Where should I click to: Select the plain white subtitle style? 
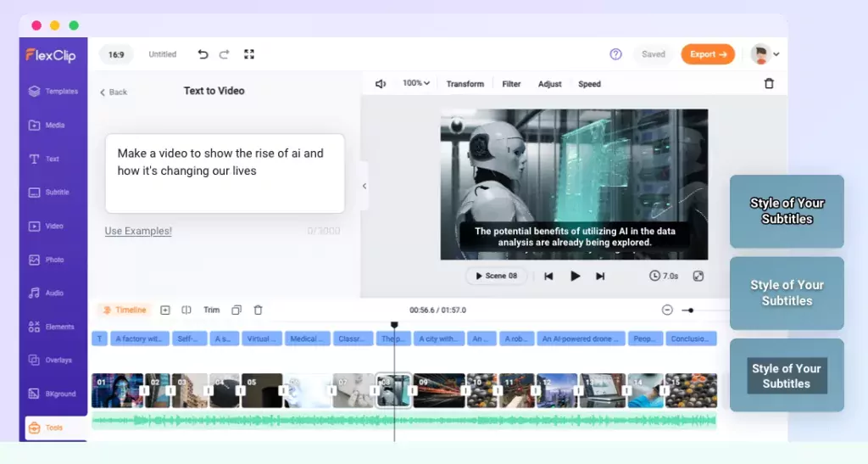click(x=787, y=293)
